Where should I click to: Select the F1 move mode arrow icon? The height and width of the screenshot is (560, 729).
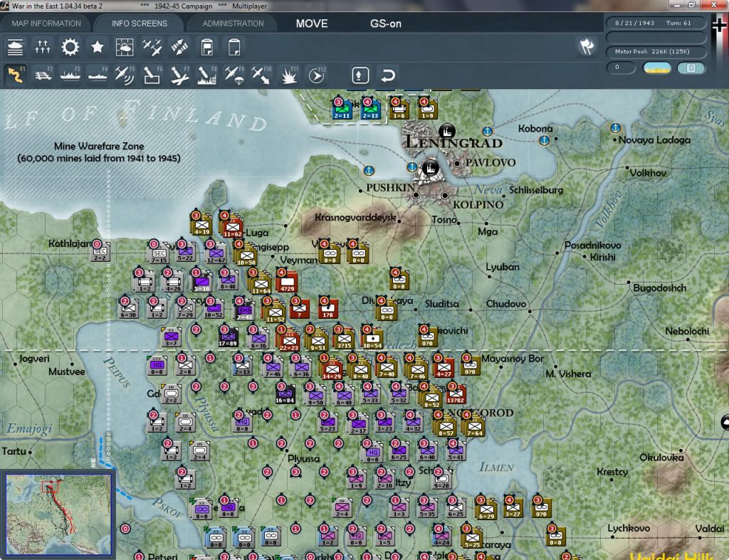pos(16,75)
